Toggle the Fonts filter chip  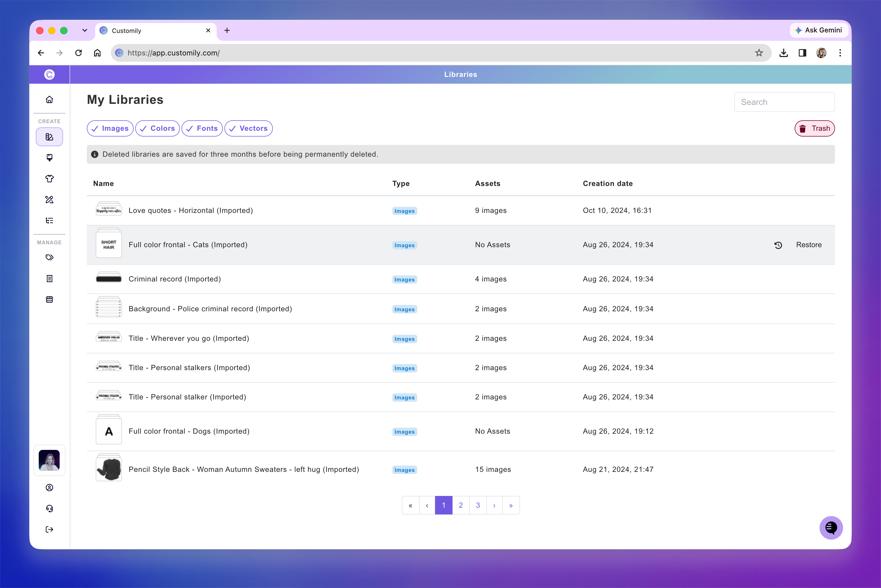point(202,129)
